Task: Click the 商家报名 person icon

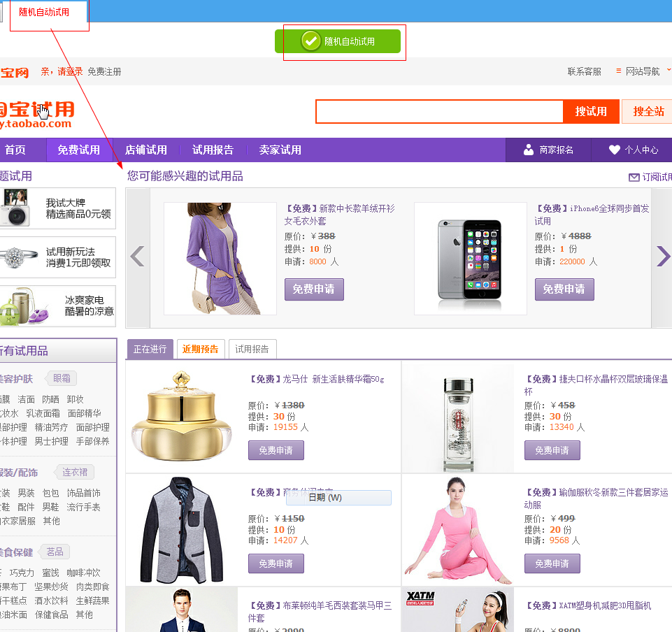Action: [x=529, y=150]
